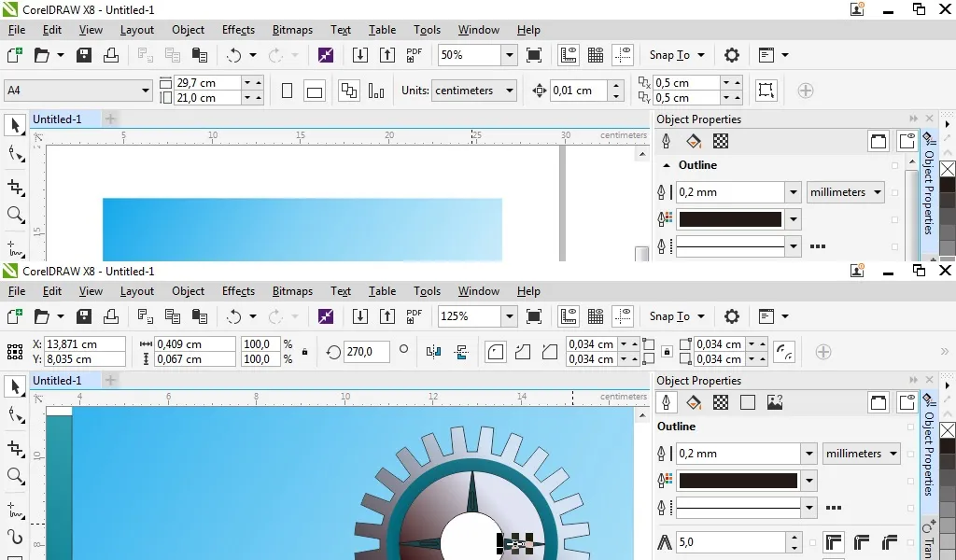
Task: Click the Print icon in the bottom window toolbar
Action: (x=111, y=316)
